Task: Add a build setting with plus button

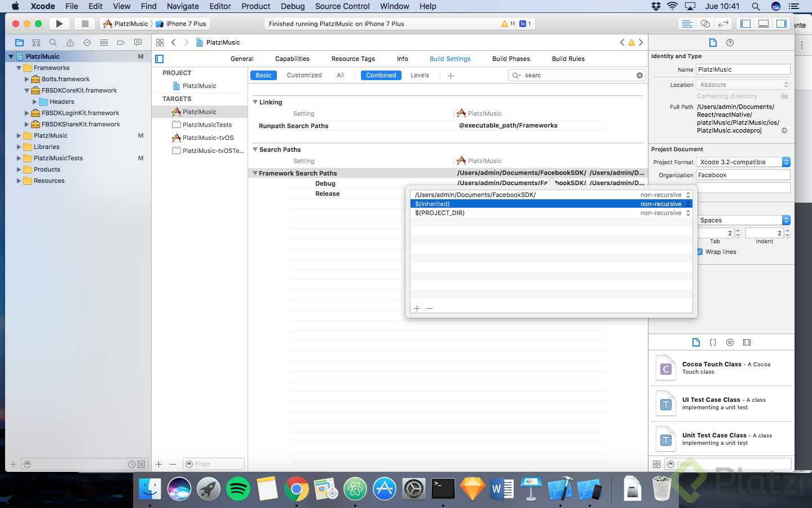Action: coord(451,76)
